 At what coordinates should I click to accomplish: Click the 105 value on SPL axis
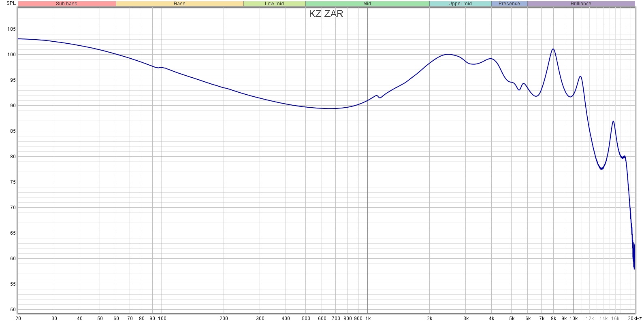click(x=11, y=29)
